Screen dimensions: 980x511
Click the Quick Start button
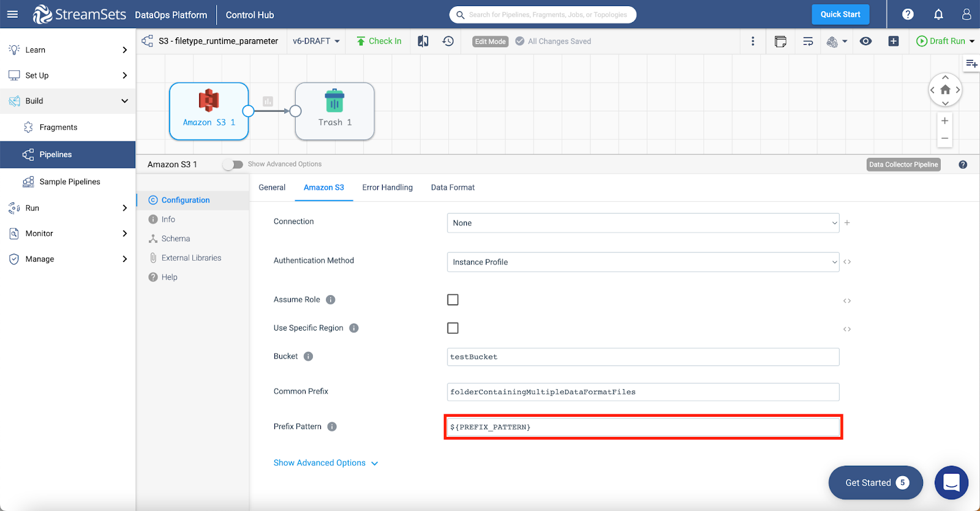[840, 14]
